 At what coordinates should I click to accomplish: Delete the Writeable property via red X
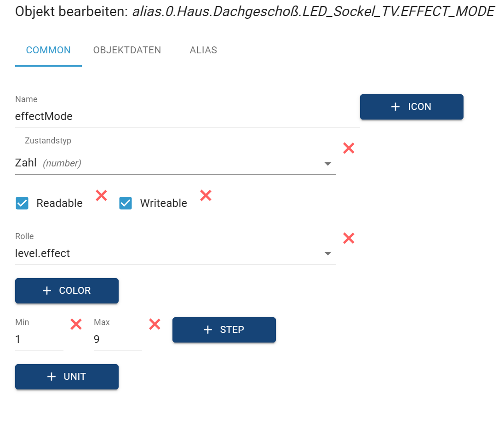point(206,195)
